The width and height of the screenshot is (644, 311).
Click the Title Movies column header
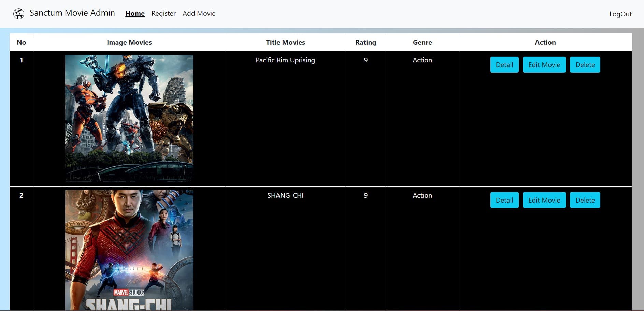(x=285, y=42)
